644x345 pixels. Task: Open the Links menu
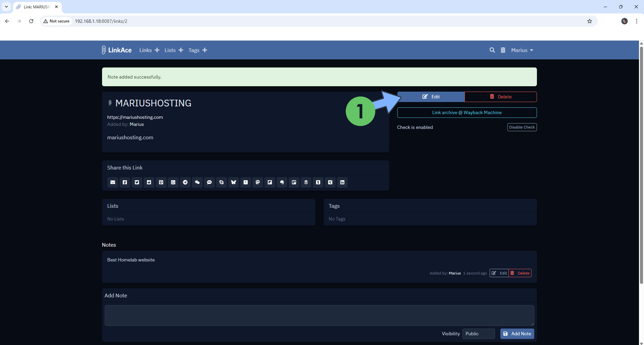[146, 50]
